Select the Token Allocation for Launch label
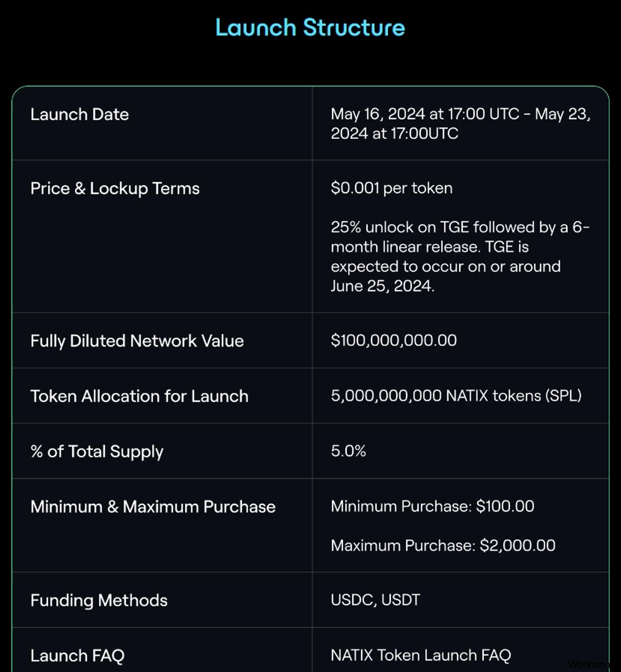621x672 pixels. 139,396
